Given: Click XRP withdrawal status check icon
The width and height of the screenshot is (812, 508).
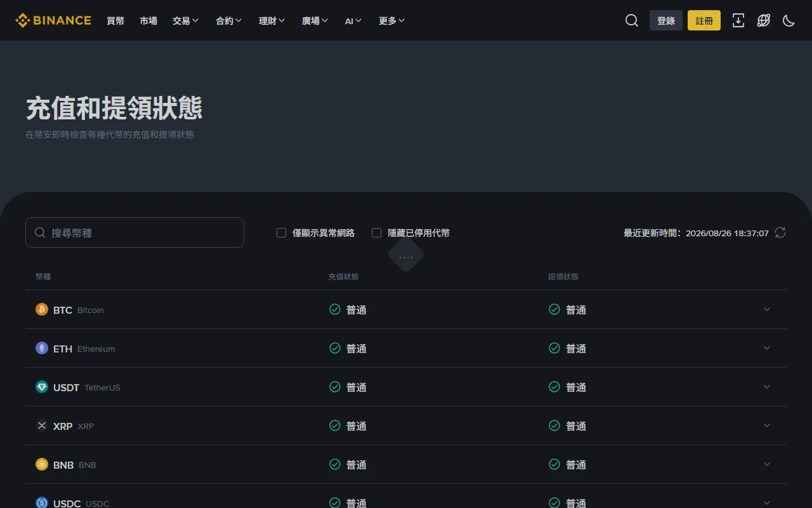Looking at the screenshot, I should coord(554,425).
